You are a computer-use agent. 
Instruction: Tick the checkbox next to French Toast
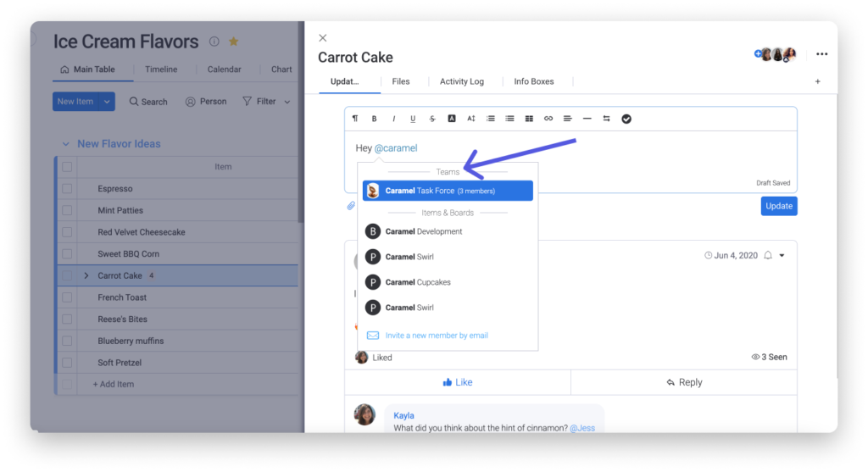coord(67,297)
